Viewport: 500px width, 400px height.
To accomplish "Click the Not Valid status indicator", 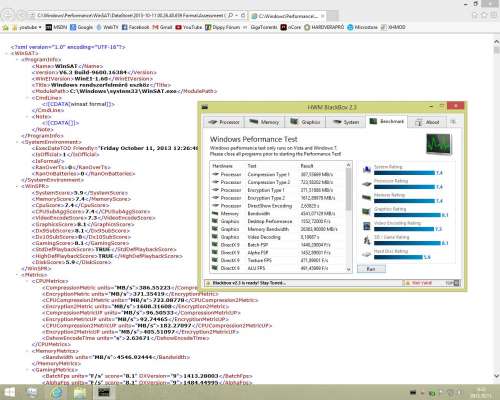I will [x=419, y=283].
